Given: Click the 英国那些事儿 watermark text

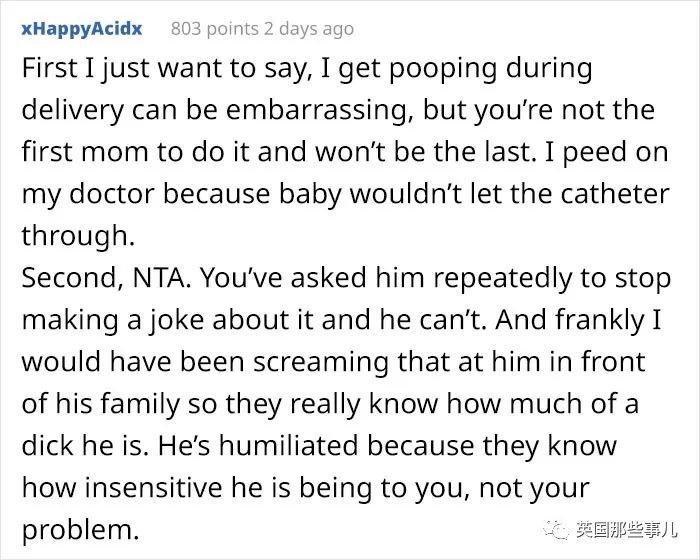Looking at the screenshot, I should tap(626, 530).
